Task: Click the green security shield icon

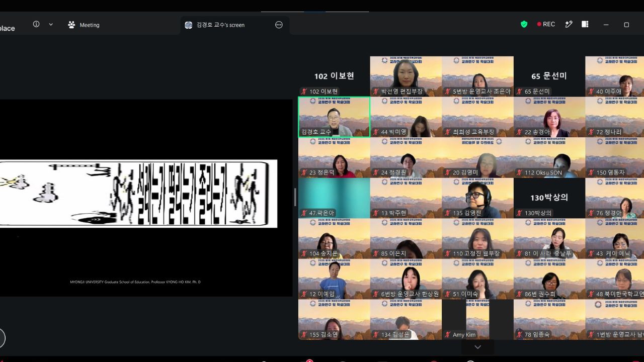Action: (524, 24)
